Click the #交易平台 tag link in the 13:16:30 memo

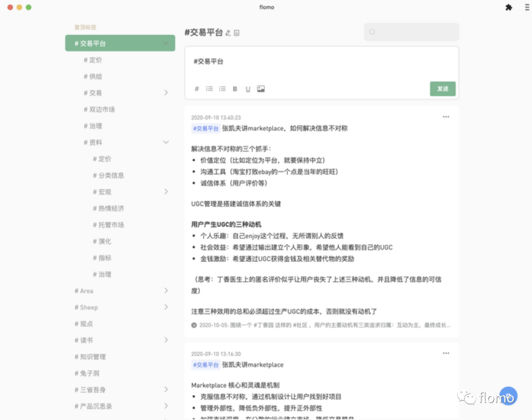point(205,365)
